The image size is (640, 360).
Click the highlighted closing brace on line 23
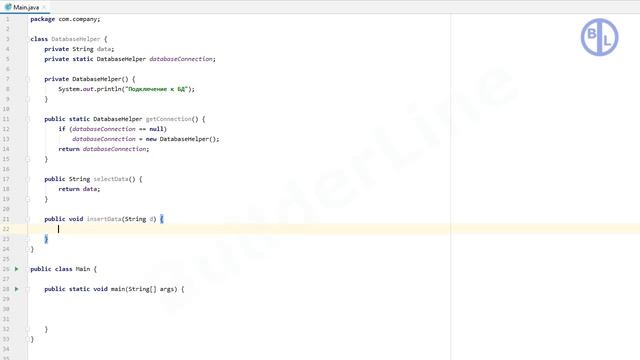[46, 239]
